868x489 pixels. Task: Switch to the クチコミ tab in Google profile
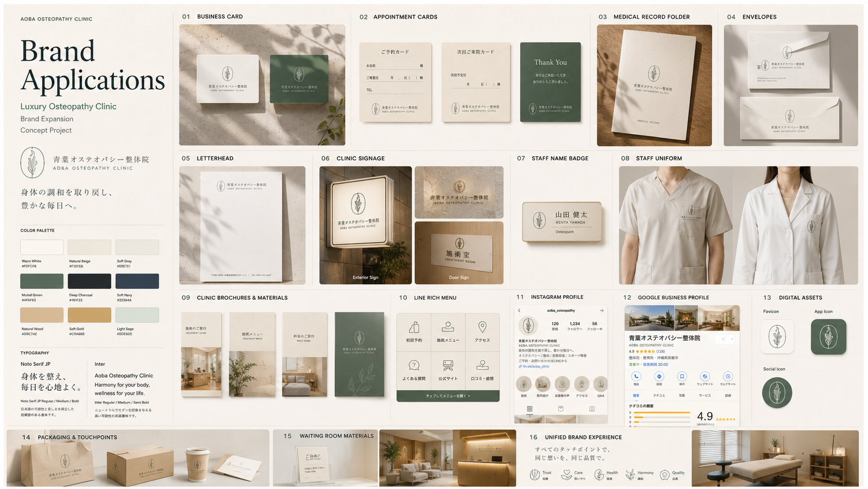pos(659,395)
